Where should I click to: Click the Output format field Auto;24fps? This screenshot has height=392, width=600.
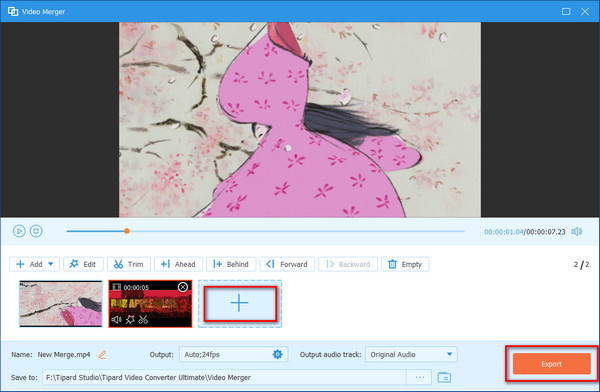[x=233, y=354]
